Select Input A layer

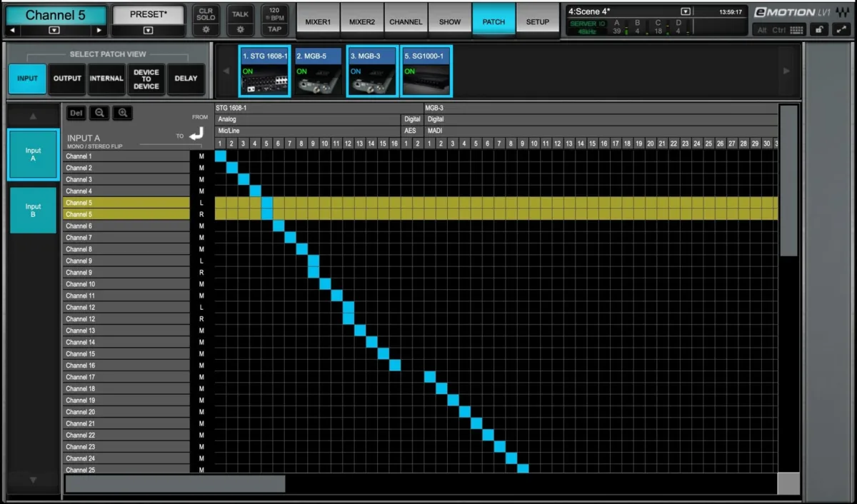coord(33,155)
